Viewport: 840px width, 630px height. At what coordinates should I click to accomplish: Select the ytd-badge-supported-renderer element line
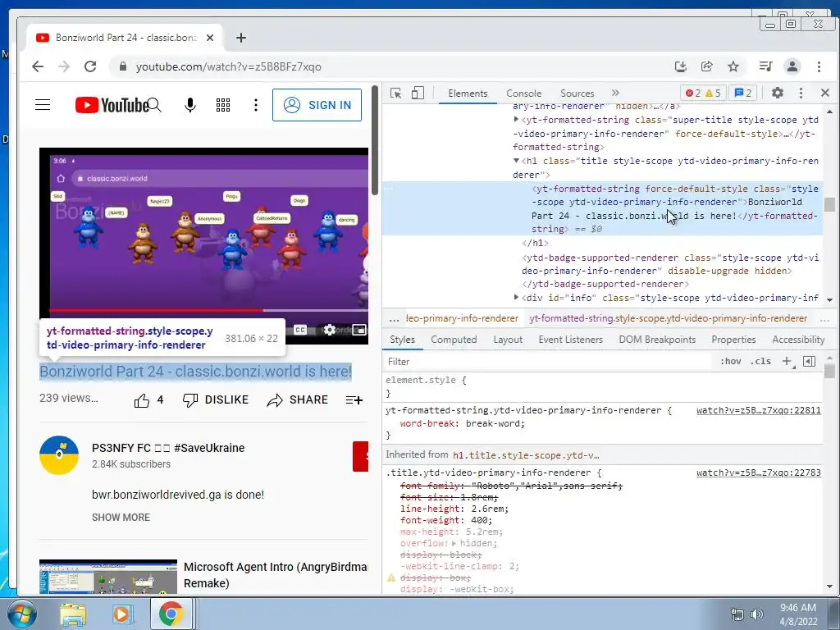click(x=670, y=271)
